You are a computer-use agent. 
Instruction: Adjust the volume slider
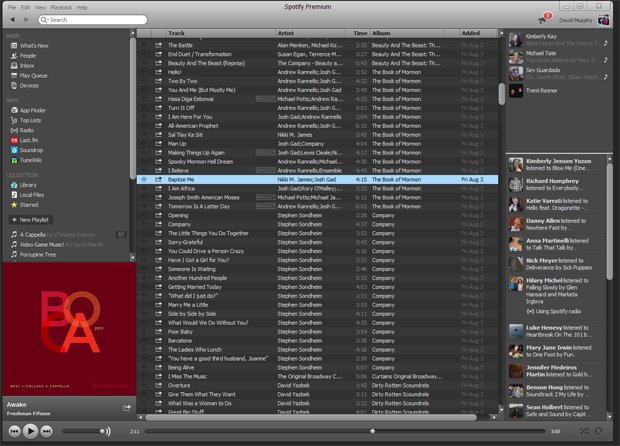pos(82,431)
